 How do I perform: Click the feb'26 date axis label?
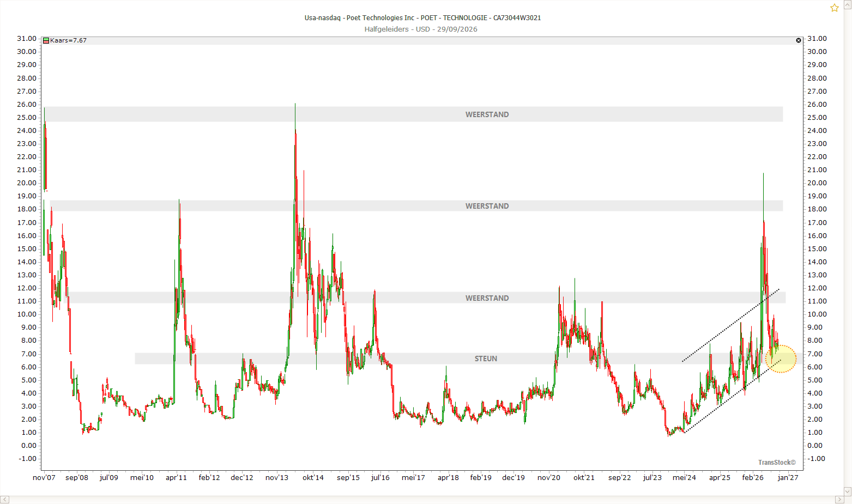[x=753, y=477]
